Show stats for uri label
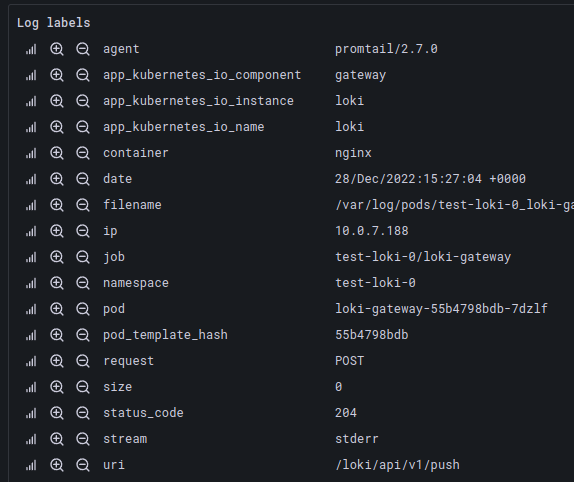Image resolution: width=574 pixels, height=482 pixels. [31, 465]
